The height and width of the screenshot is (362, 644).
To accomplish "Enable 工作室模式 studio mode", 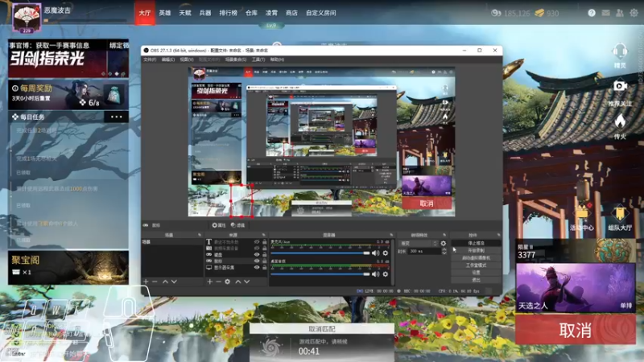I will (x=476, y=265).
